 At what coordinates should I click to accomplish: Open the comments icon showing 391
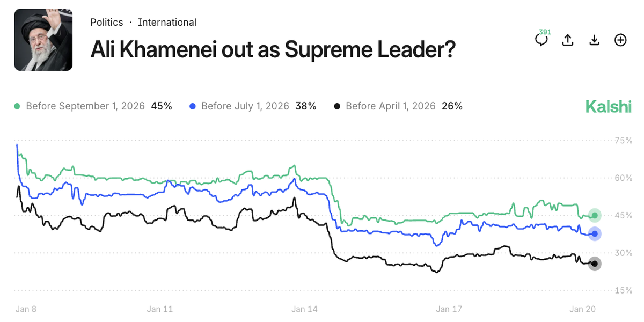542,40
